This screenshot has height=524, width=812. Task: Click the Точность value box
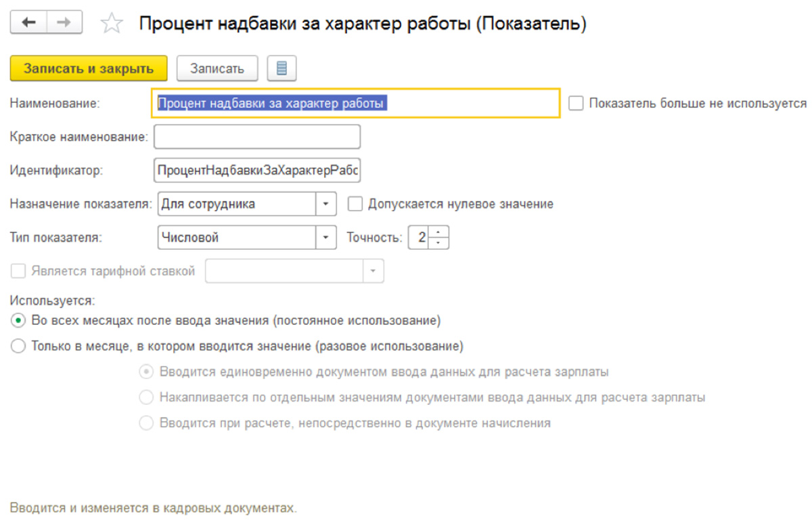423,237
